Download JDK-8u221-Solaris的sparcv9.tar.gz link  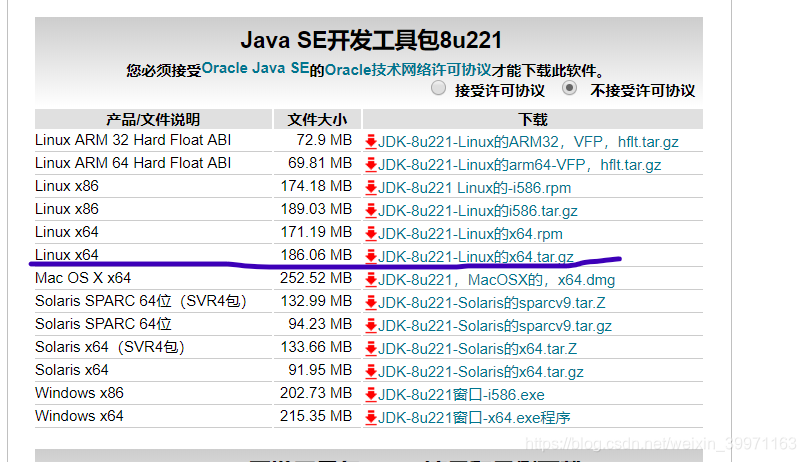[495, 326]
